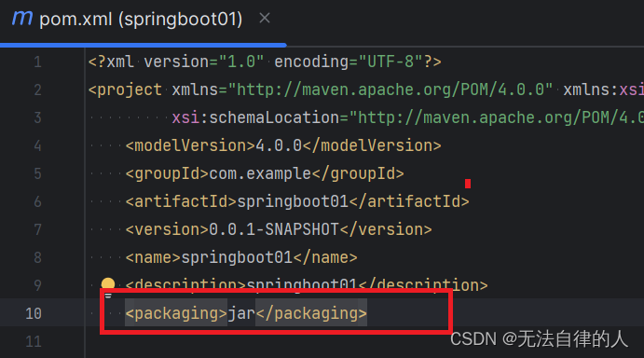
Task: Click the name value springboot01 on line 8
Action: click(x=237, y=257)
